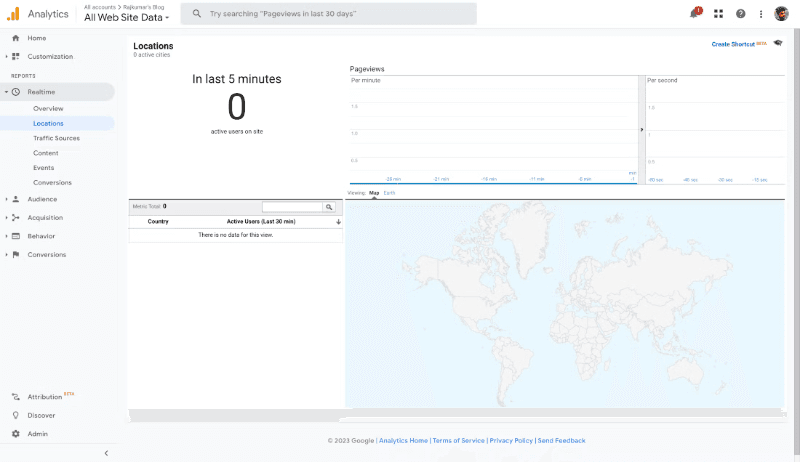Open Analytics Home footer link

click(403, 441)
